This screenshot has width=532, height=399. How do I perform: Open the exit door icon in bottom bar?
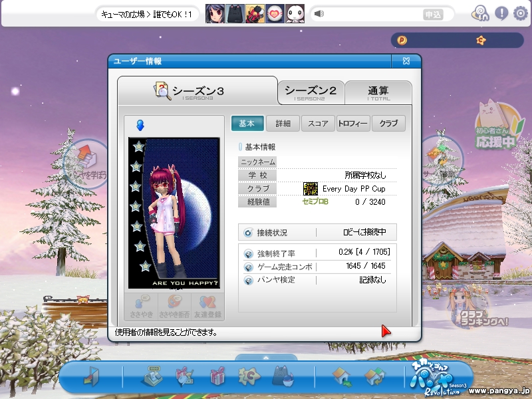pyautogui.click(x=92, y=376)
